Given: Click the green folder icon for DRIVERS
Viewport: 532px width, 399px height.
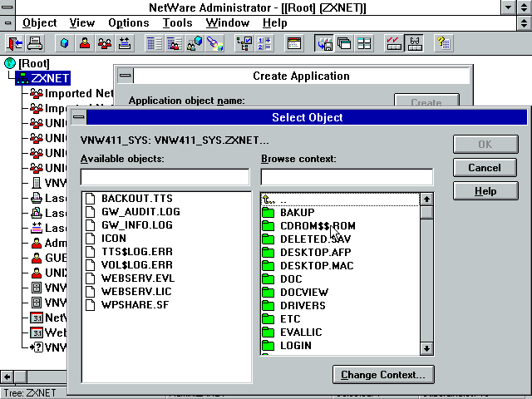Looking at the screenshot, I should coord(268,306).
